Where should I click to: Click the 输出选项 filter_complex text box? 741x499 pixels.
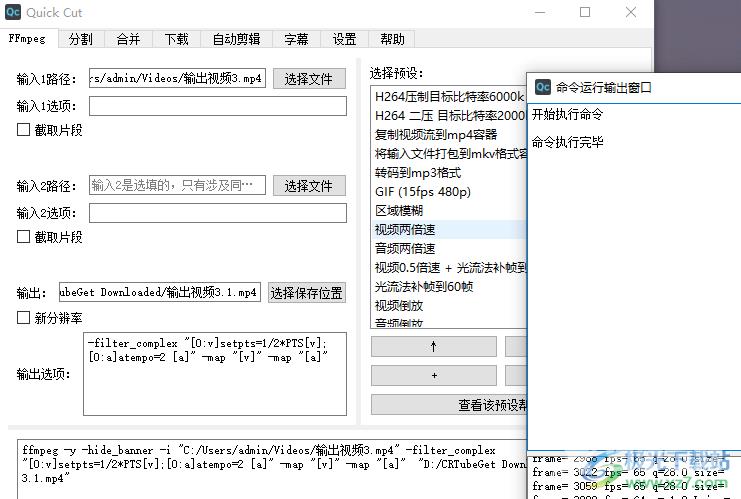tap(215, 374)
